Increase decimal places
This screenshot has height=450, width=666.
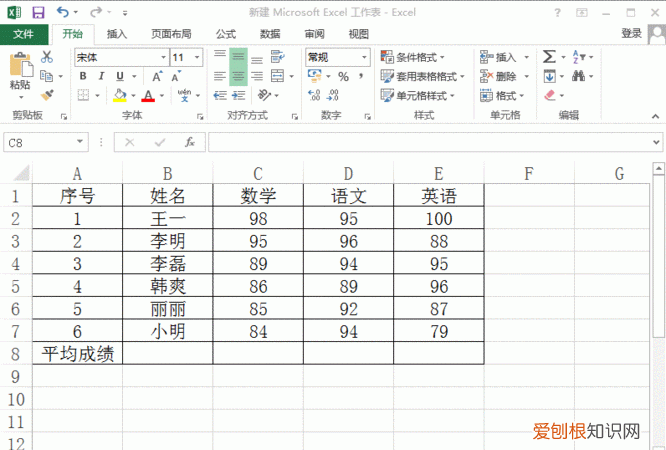pyautogui.click(x=314, y=95)
